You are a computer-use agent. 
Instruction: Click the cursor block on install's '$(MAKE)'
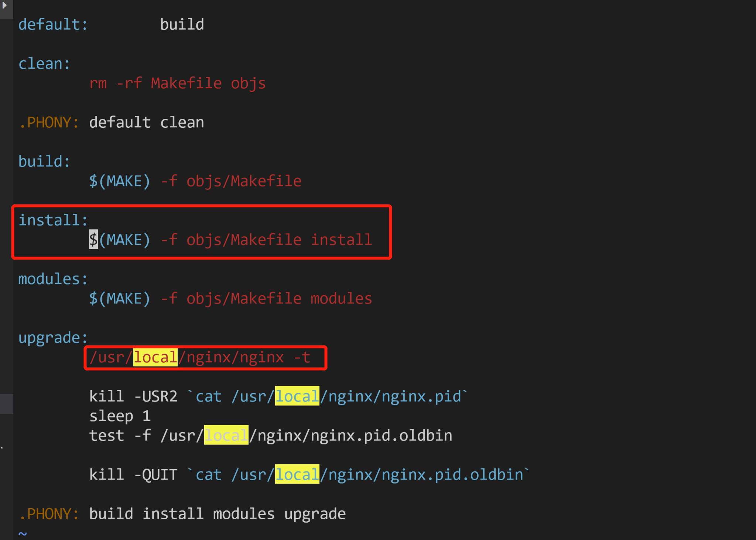click(93, 240)
